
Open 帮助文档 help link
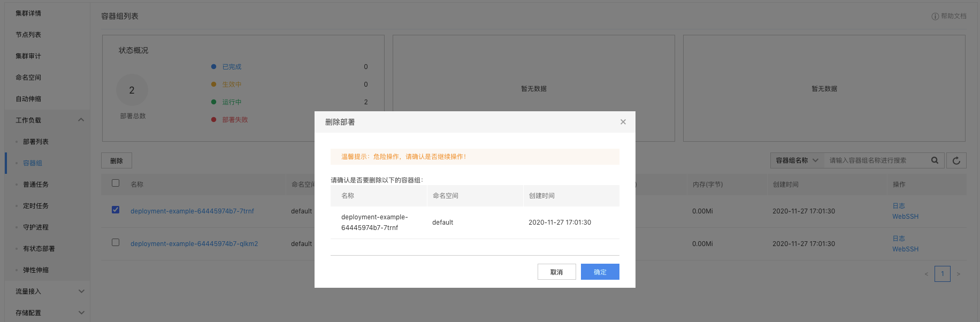point(949,16)
